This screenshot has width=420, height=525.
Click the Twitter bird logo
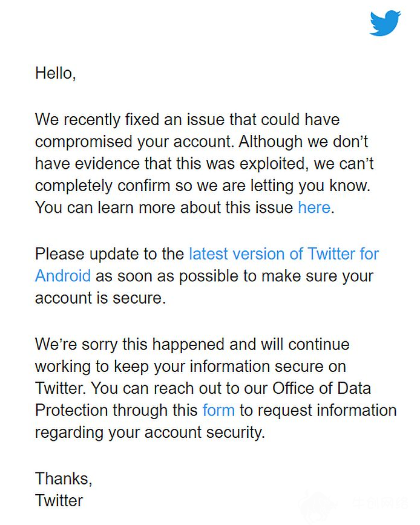[x=385, y=23]
